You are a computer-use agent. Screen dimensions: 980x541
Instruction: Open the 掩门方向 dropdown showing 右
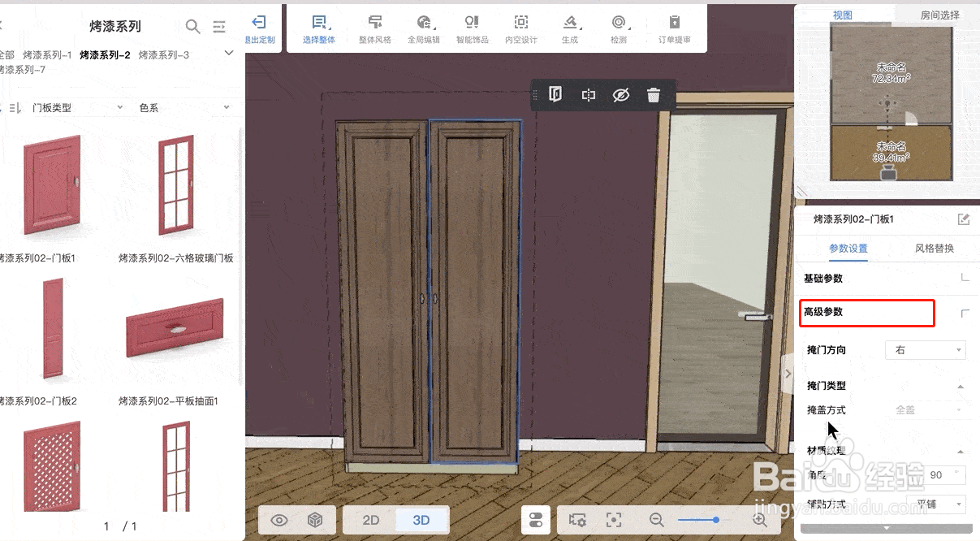[925, 350]
